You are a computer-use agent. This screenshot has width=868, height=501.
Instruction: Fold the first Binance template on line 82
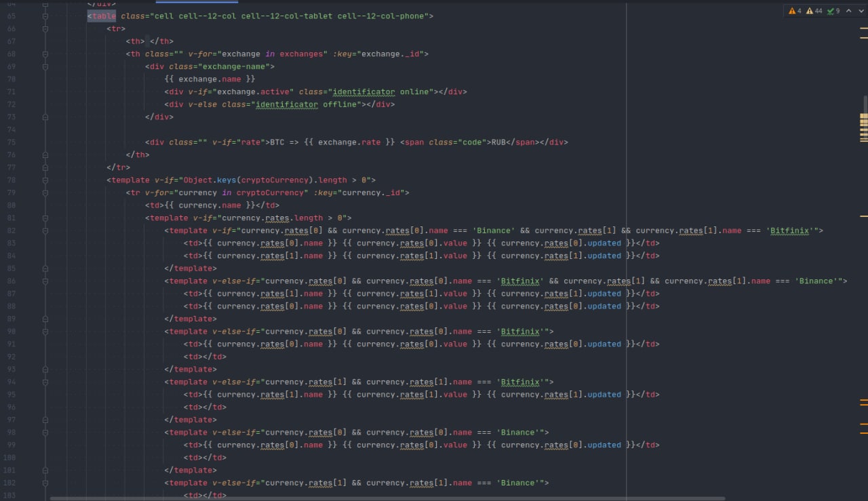(45, 231)
